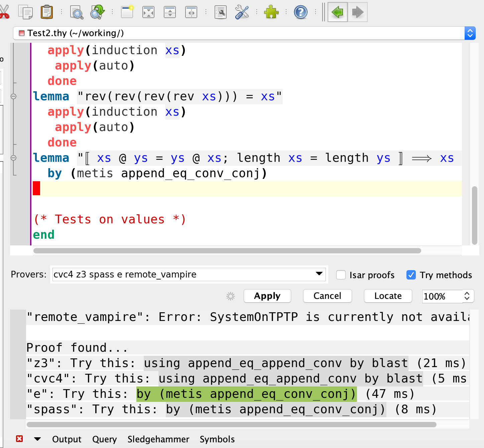This screenshot has height=448, width=484.
Task: Navigate back with the green arrow icon
Action: (x=337, y=12)
